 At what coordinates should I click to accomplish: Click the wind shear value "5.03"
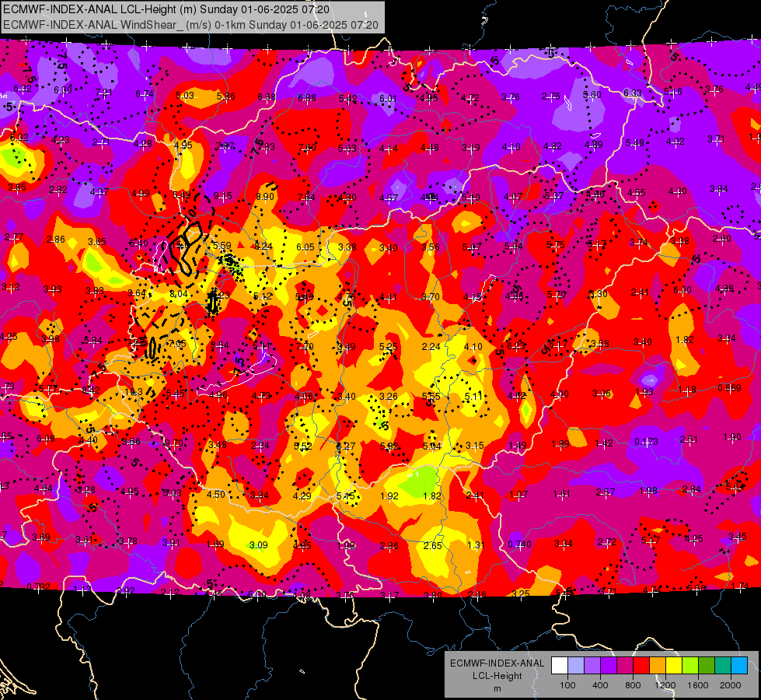pos(185,95)
